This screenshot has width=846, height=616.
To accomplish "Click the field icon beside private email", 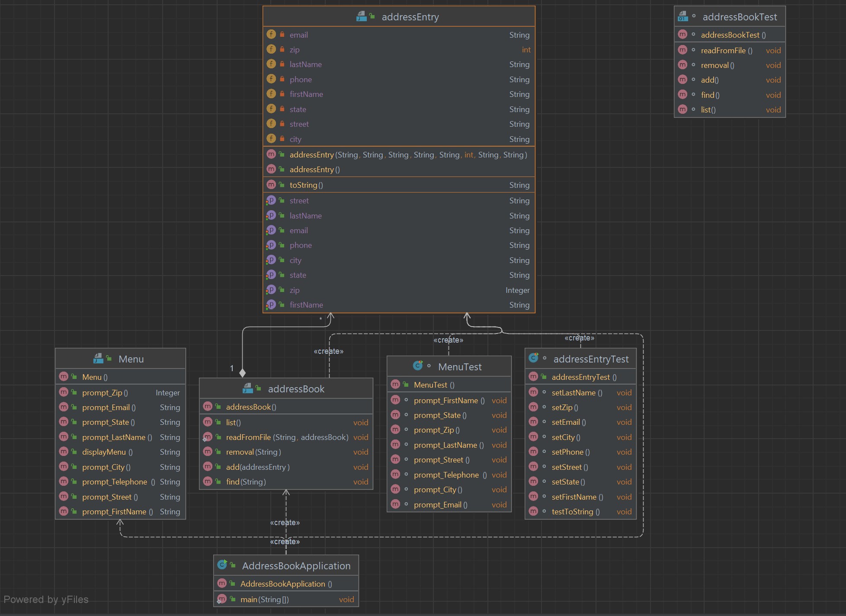I will (271, 34).
